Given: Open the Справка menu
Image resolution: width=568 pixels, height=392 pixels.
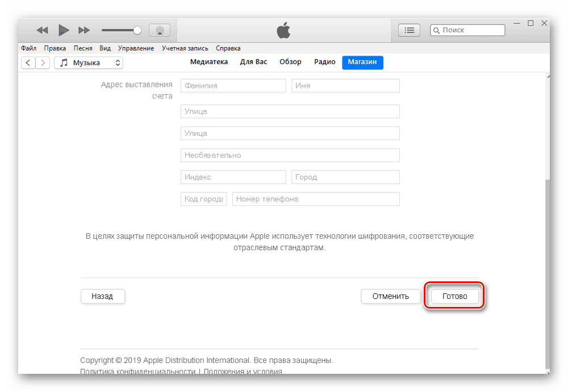Looking at the screenshot, I should click(x=228, y=48).
